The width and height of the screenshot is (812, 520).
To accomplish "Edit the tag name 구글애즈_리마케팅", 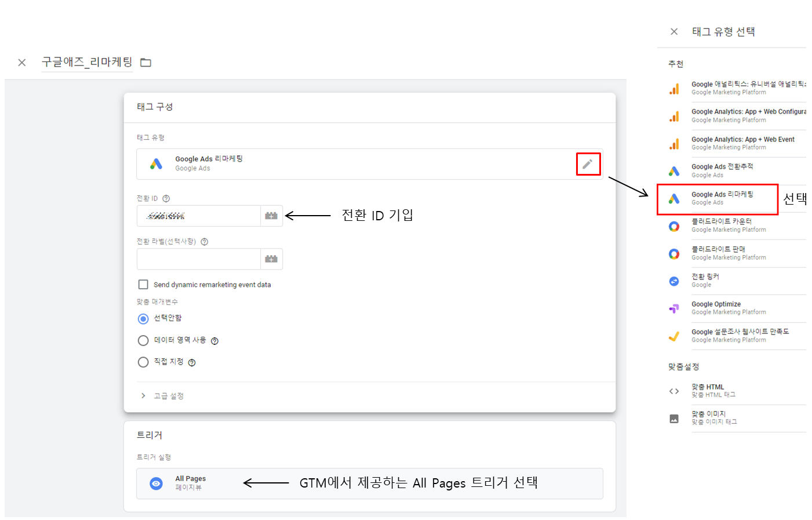I will (x=87, y=62).
